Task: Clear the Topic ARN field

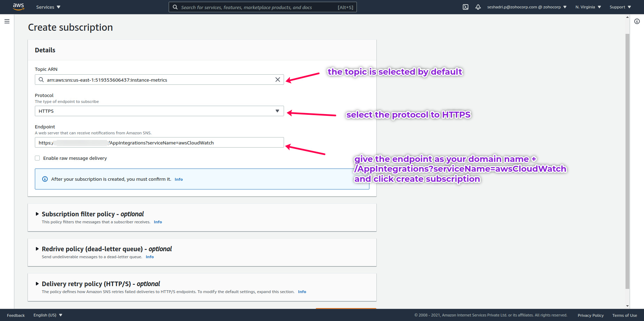Action: pyautogui.click(x=278, y=80)
